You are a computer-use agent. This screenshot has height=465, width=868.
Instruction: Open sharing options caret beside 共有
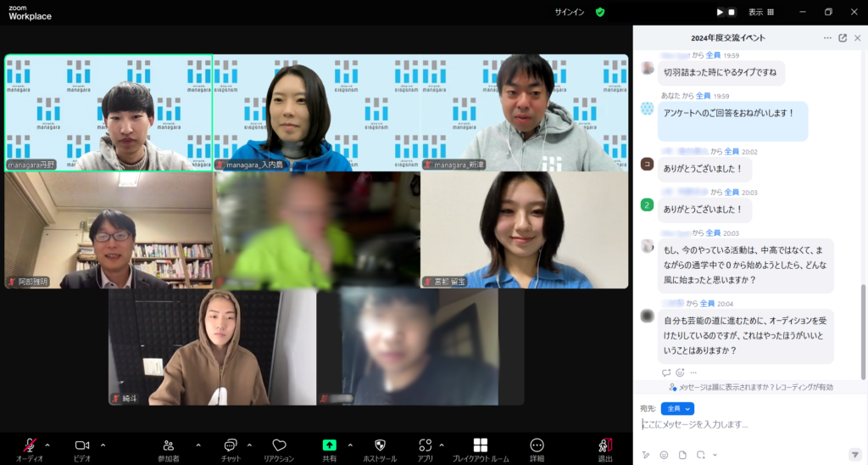pos(350,445)
